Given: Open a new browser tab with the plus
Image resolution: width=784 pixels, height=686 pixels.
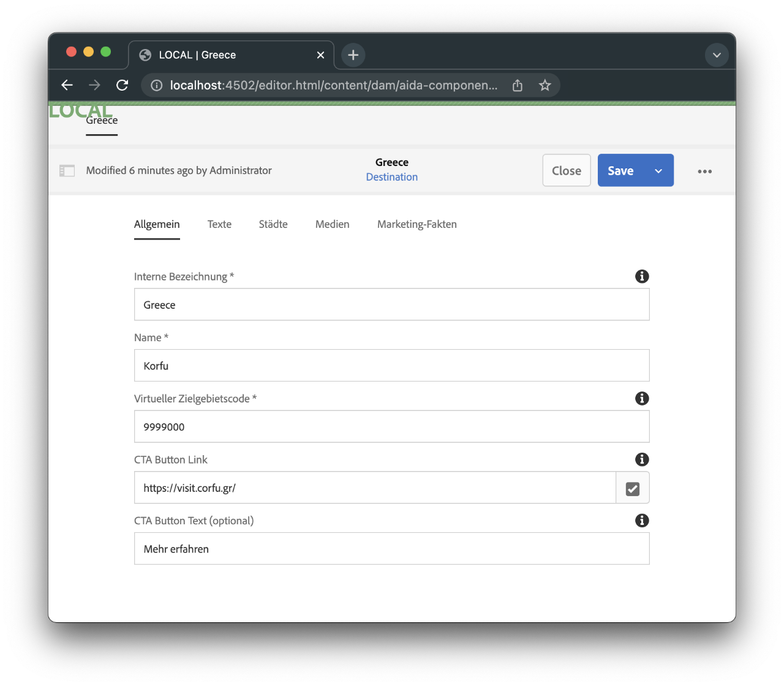Looking at the screenshot, I should (x=353, y=55).
